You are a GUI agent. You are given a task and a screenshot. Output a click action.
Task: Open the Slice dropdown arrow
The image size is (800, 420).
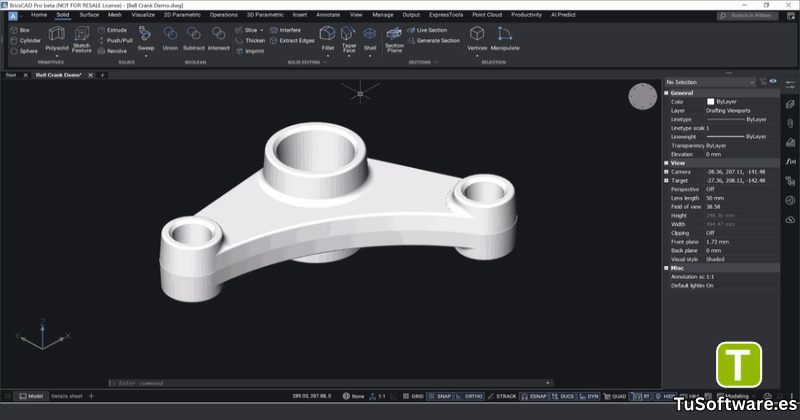[x=262, y=30]
